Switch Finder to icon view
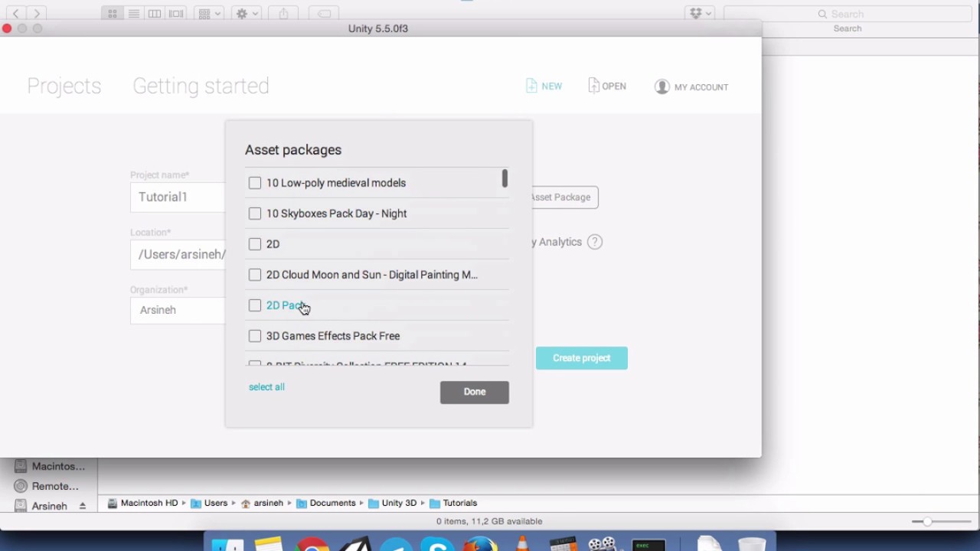 (113, 14)
